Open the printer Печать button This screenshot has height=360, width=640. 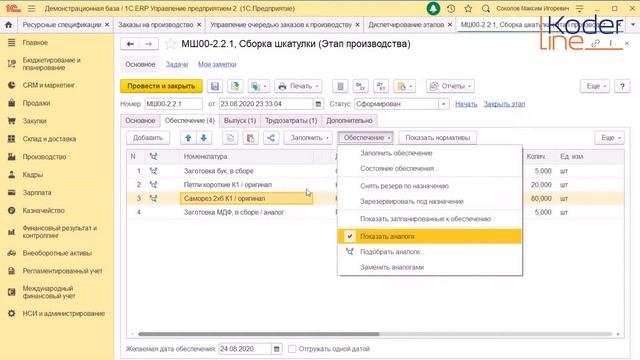click(298, 86)
